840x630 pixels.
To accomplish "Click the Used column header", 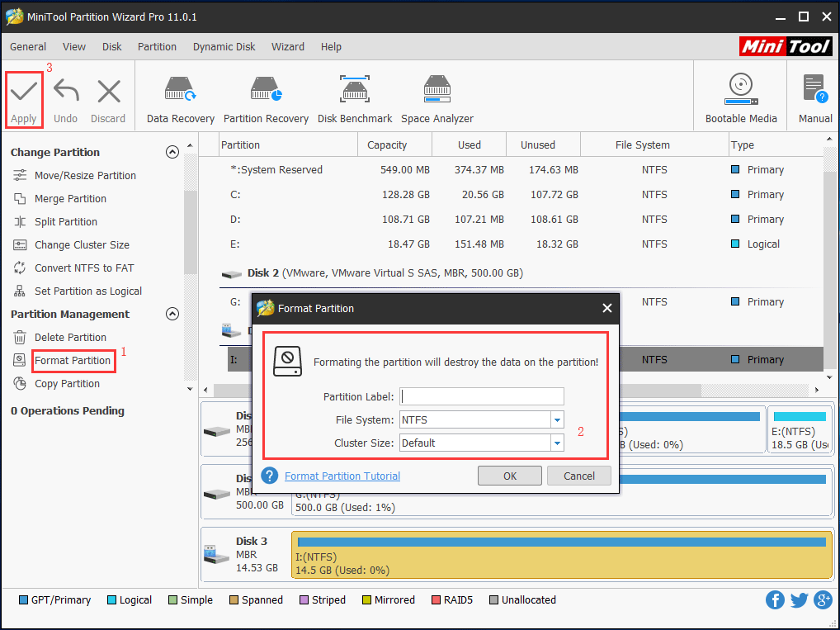I will coord(470,144).
